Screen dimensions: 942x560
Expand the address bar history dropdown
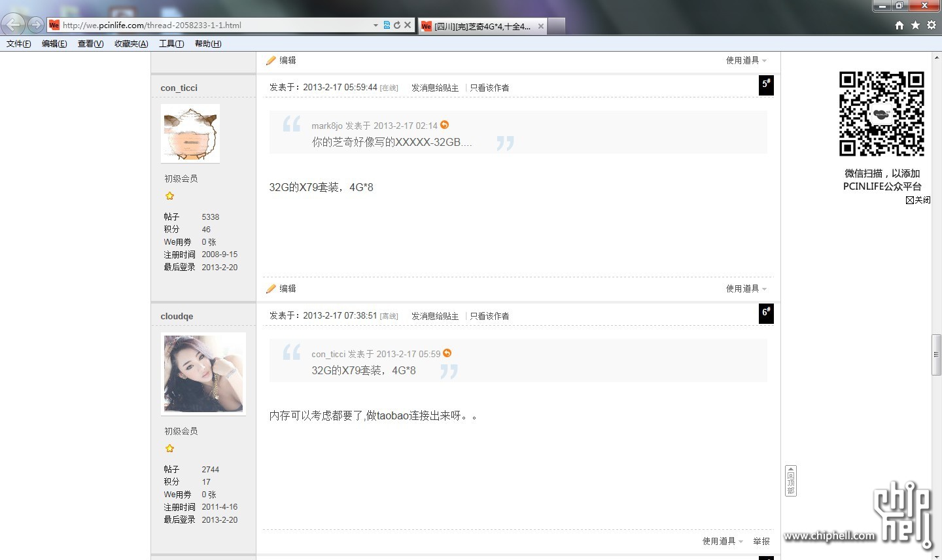pyautogui.click(x=375, y=26)
